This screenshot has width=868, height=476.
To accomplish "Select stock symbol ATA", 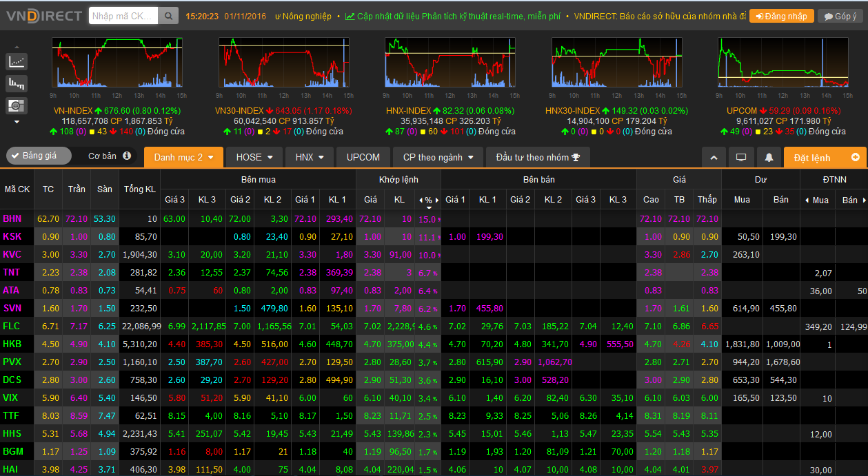I will pos(12,290).
